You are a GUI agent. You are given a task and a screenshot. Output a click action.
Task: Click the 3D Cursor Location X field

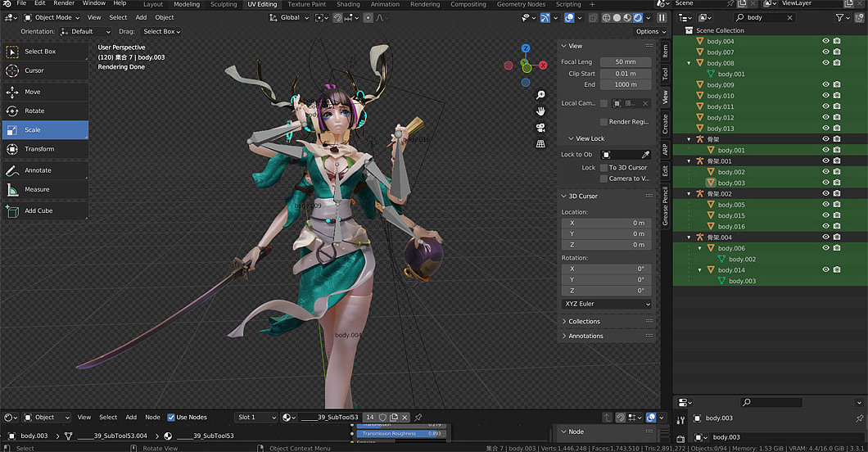607,223
